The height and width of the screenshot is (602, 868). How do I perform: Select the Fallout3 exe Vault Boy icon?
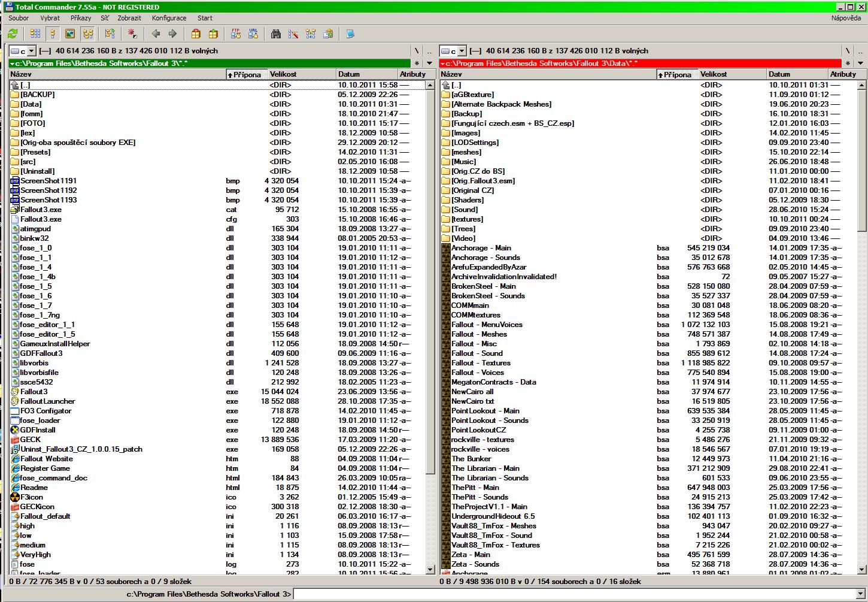(x=15, y=392)
